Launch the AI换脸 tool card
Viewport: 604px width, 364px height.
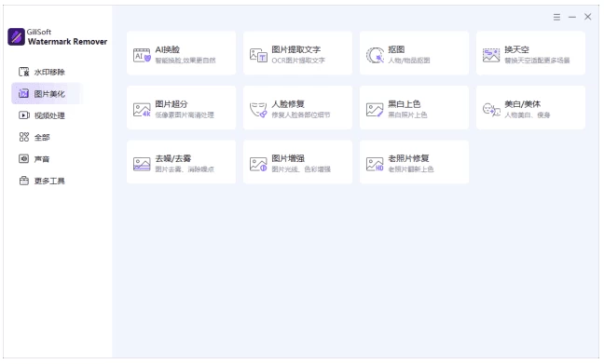[x=181, y=53]
